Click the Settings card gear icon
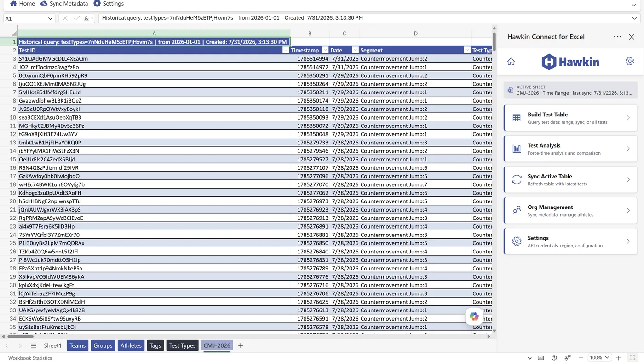Image resolution: width=644 pixels, height=362 pixels. (x=517, y=241)
